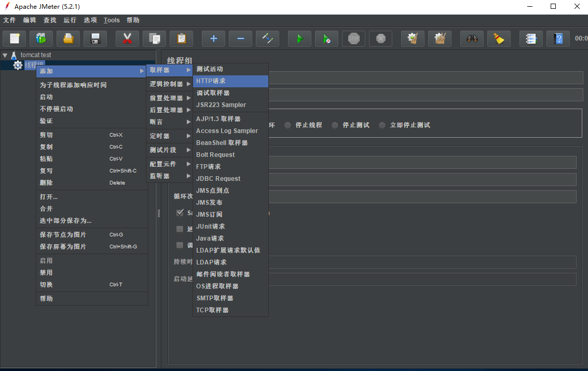Select the 停止测试 radio button
The width and height of the screenshot is (588, 371).
[x=335, y=125]
